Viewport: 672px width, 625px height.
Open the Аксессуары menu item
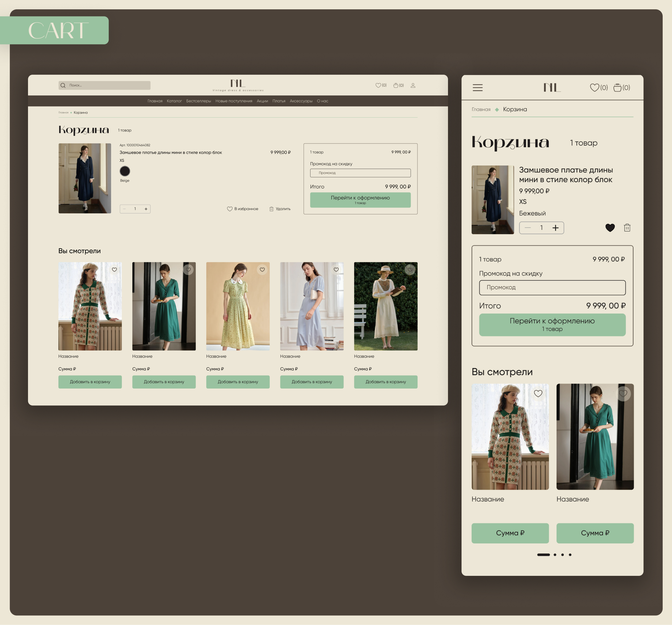click(301, 101)
